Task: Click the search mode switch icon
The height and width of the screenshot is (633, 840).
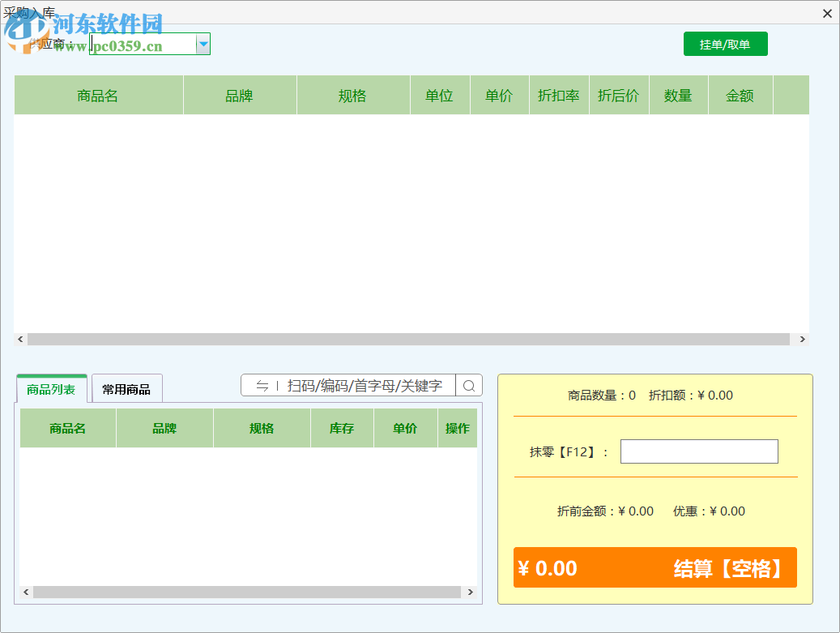Action: coord(262,386)
